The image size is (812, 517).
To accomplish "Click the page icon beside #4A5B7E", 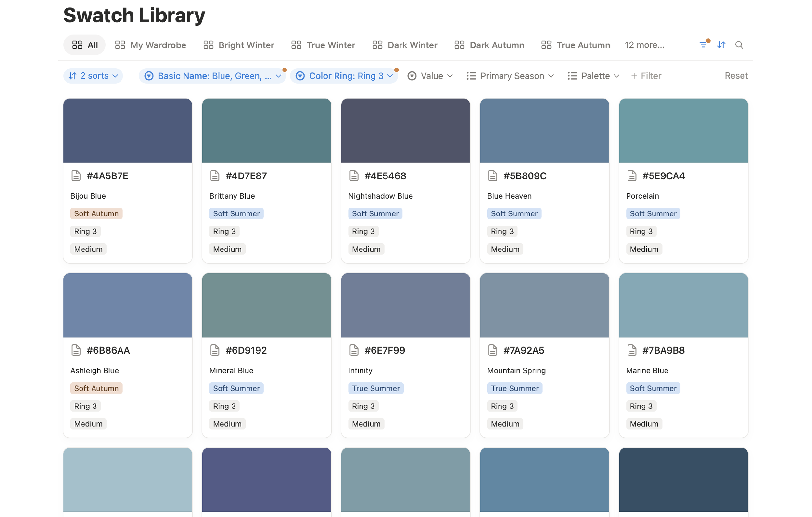I will click(76, 176).
